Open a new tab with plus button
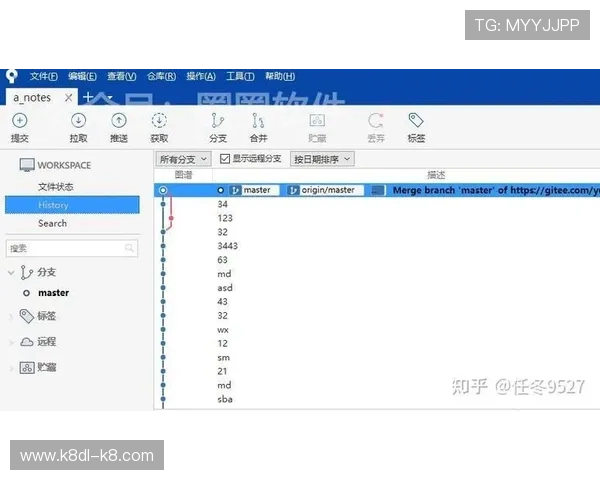Image resolution: width=600 pixels, height=480 pixels. (x=88, y=97)
